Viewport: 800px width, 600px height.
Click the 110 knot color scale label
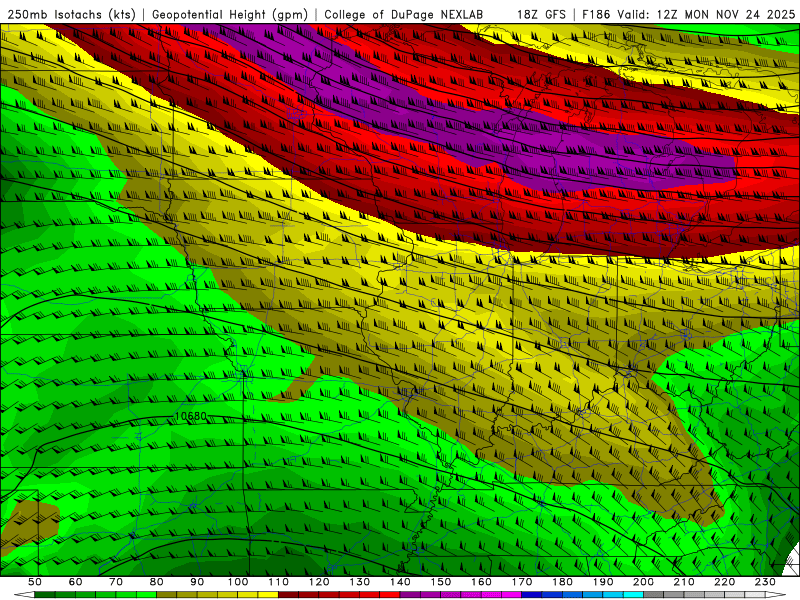(x=279, y=582)
